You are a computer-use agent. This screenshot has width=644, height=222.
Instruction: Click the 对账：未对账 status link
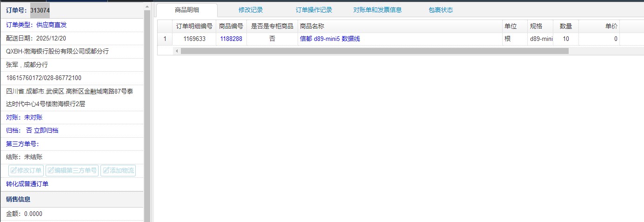pos(24,117)
